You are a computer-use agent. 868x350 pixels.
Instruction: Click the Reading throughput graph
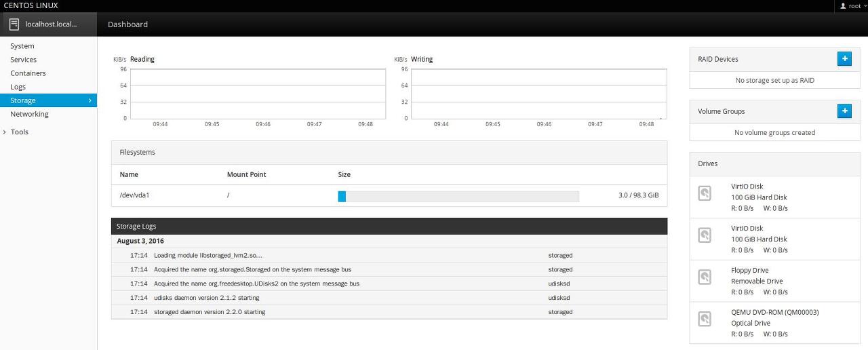258,94
